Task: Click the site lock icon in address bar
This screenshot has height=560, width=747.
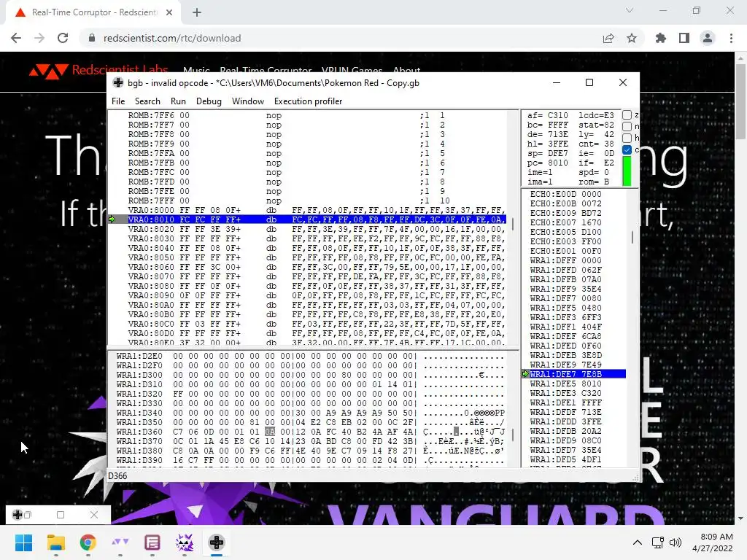Action: (92, 38)
